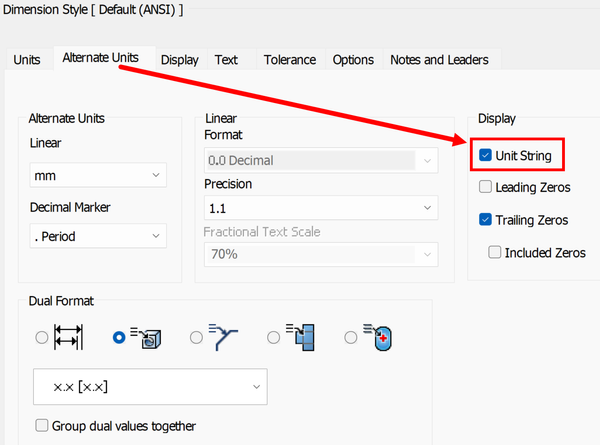Open the Display tab
The image size is (600, 445).
(x=179, y=60)
